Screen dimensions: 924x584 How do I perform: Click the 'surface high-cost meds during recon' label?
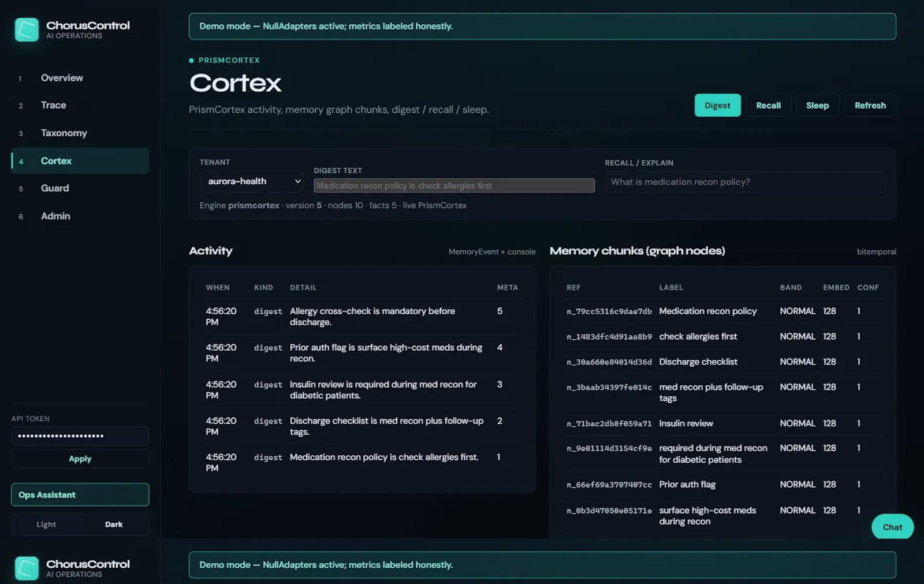click(x=707, y=516)
